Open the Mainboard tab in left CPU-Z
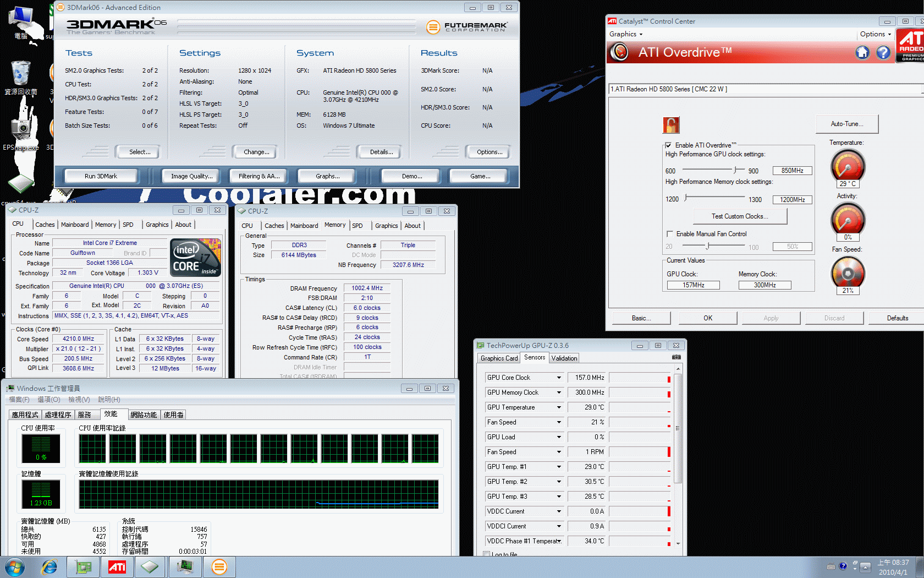The height and width of the screenshot is (578, 924). [75, 225]
